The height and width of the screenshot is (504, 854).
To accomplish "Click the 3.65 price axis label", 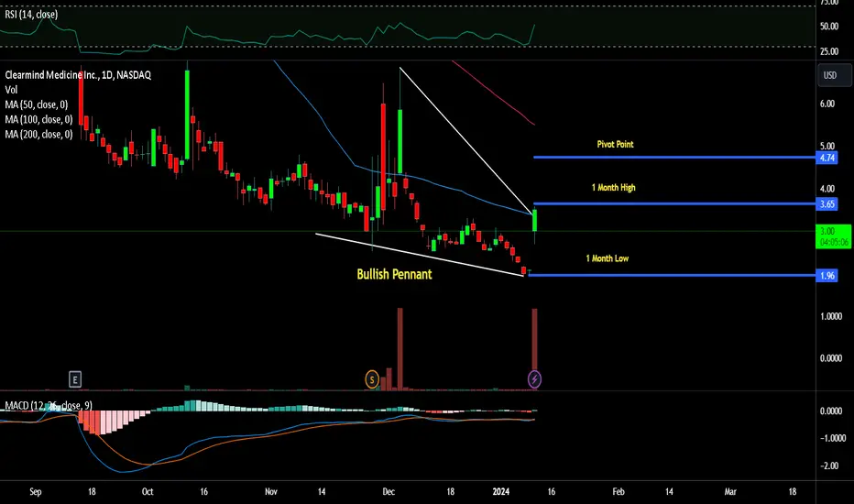I will (x=827, y=204).
